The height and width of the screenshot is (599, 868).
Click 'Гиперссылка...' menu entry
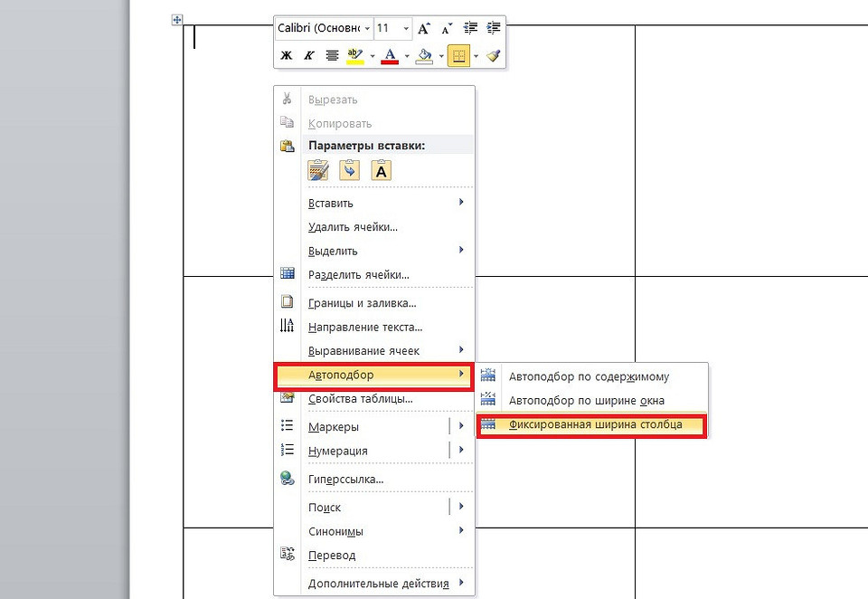click(x=345, y=480)
